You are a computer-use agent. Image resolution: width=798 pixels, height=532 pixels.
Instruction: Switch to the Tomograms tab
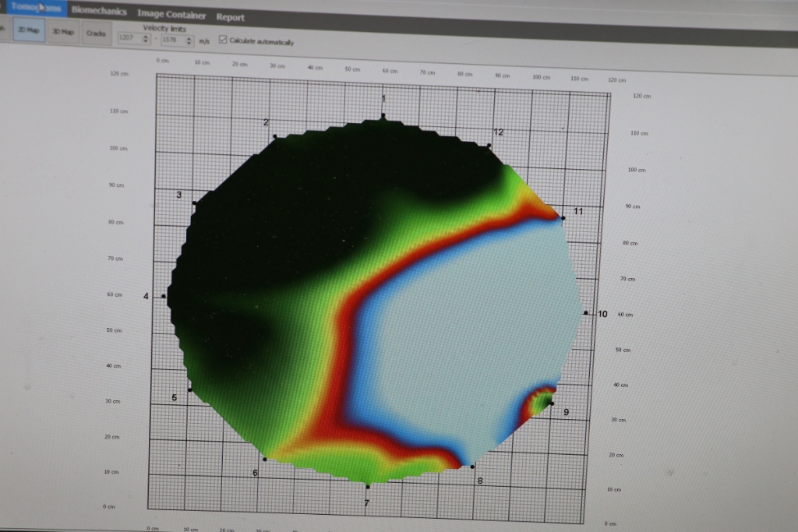(35, 7)
